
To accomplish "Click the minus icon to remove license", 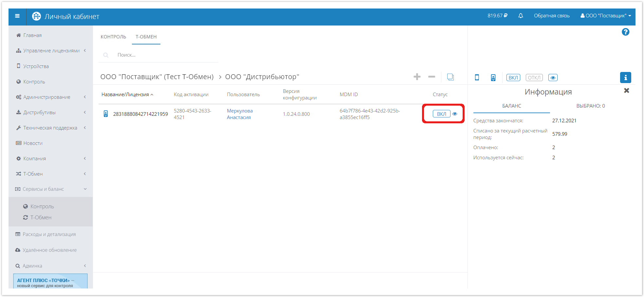I will click(x=432, y=77).
